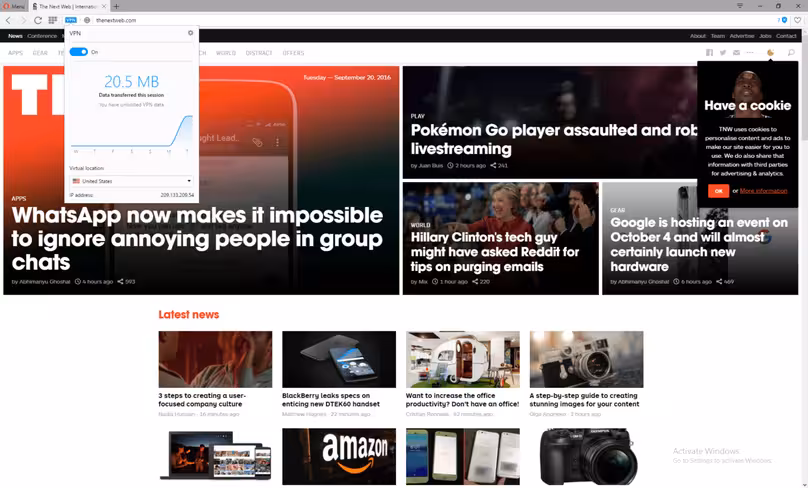
Task: Select the Conference menu item
Action: click(42, 36)
